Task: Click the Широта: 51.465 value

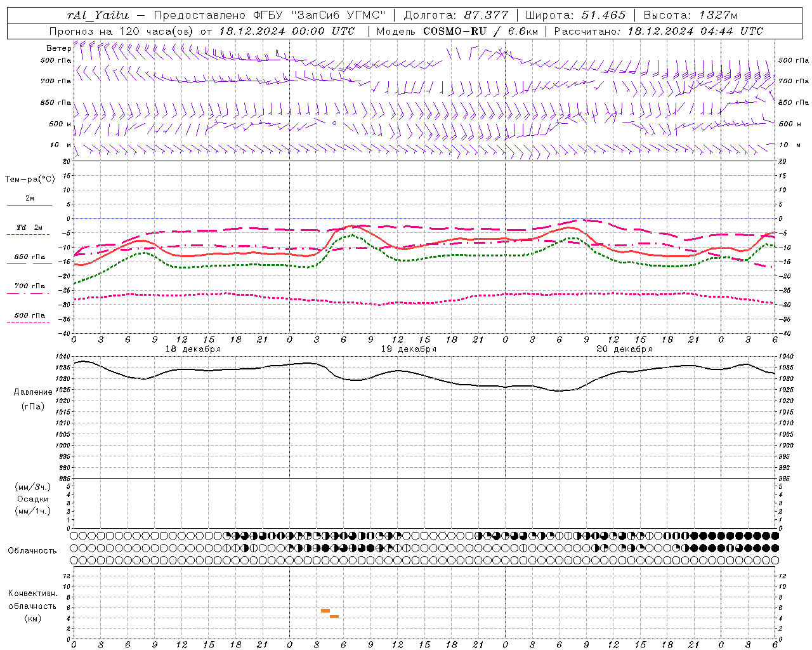Action: coord(575,15)
